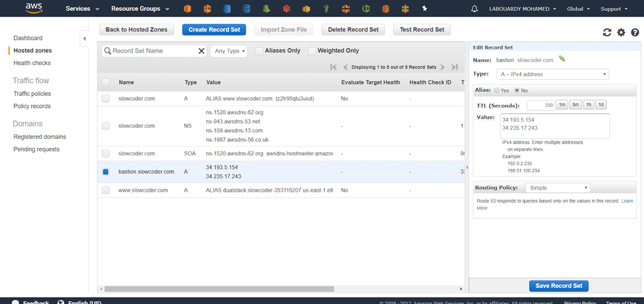Screen dimensions: 644x304
Task: Open the LABOUARDY MOHAMED account menu
Action: (x=522, y=8)
